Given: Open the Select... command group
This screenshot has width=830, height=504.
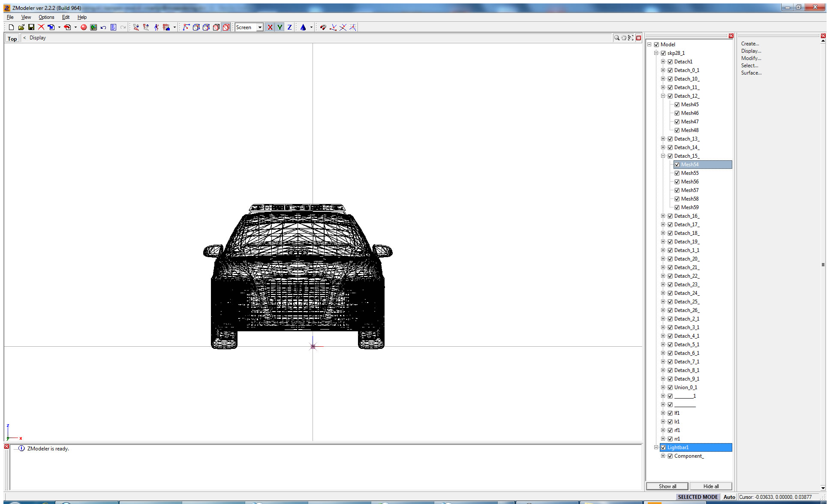Looking at the screenshot, I should [x=749, y=66].
